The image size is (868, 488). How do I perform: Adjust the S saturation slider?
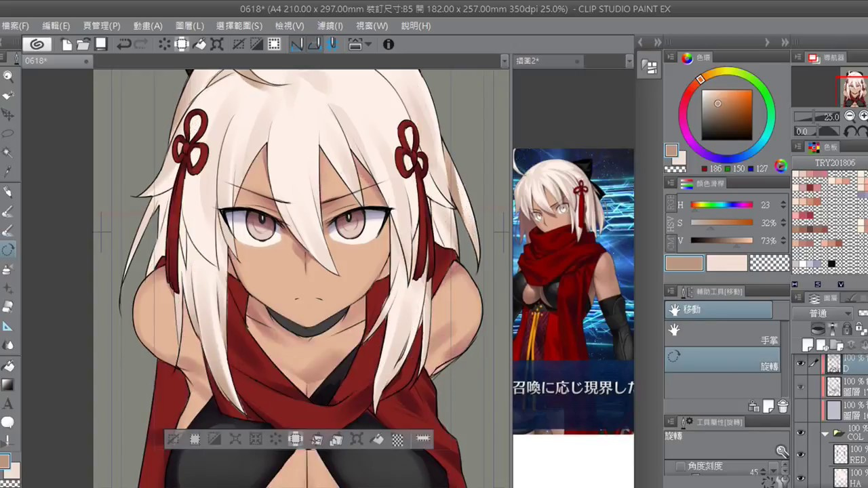[x=722, y=222]
